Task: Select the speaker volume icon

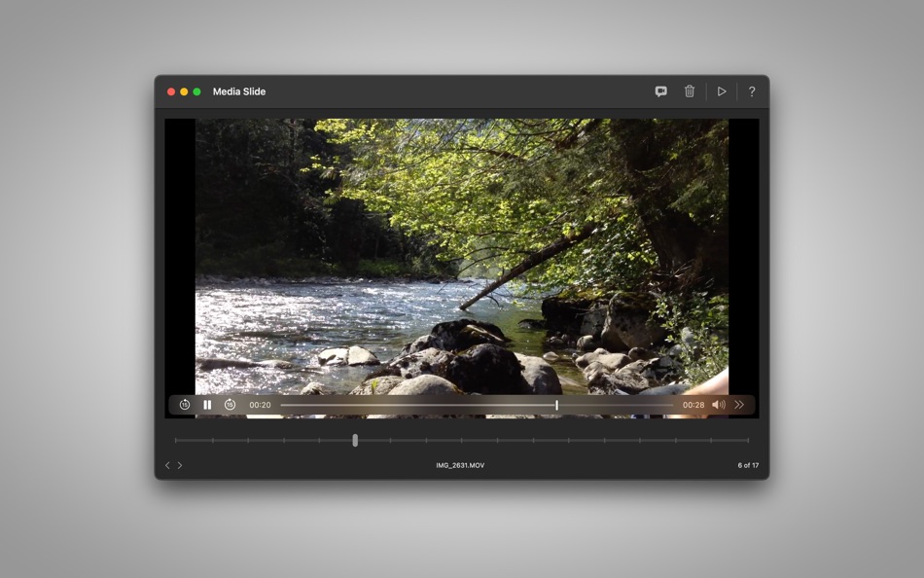Action: point(718,404)
